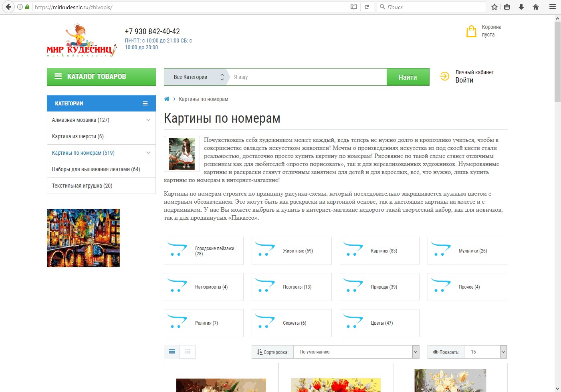Open the bookmarks library icon

(x=507, y=7)
